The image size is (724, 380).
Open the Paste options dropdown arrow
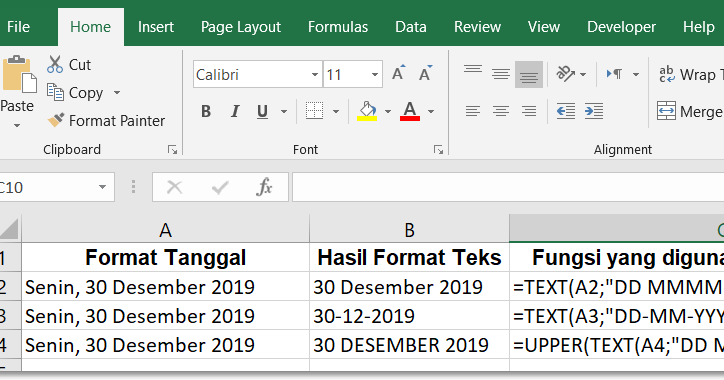point(17,126)
